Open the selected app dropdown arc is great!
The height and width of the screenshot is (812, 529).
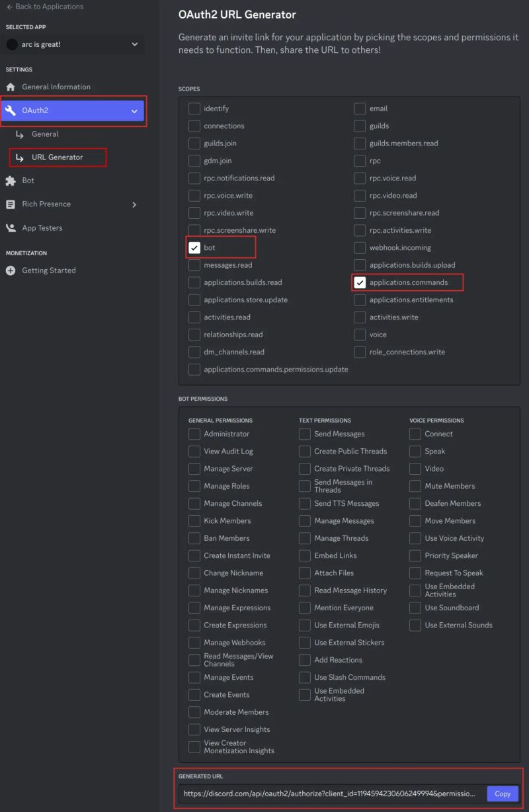pos(74,44)
